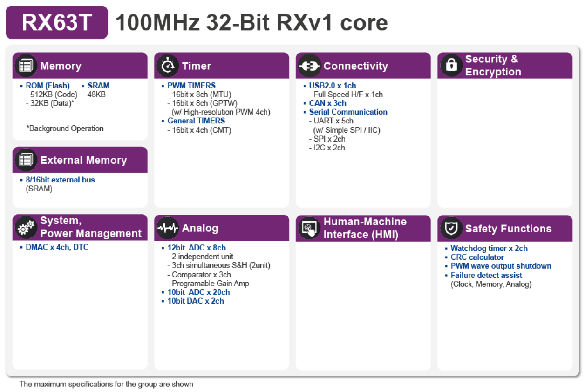Viewport: 585px width, 392px height.
Task: Expand the General TIMERS section
Action: click(x=196, y=121)
